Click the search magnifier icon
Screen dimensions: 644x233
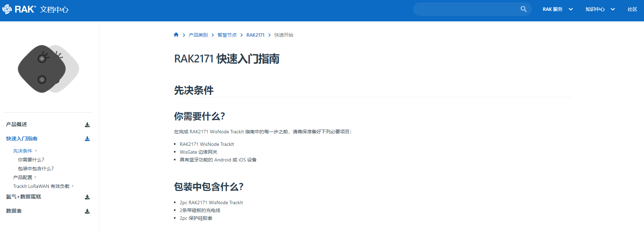tap(523, 9)
